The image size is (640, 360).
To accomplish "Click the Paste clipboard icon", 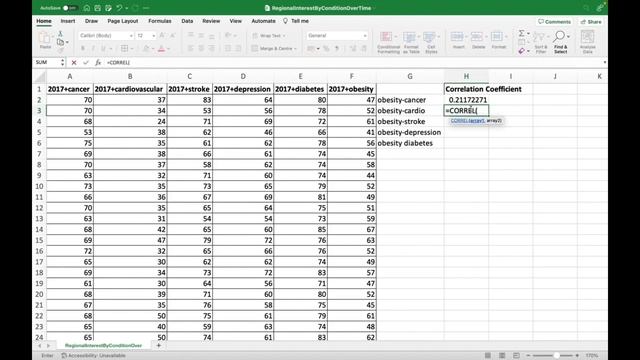I will pyautogui.click(x=45, y=38).
